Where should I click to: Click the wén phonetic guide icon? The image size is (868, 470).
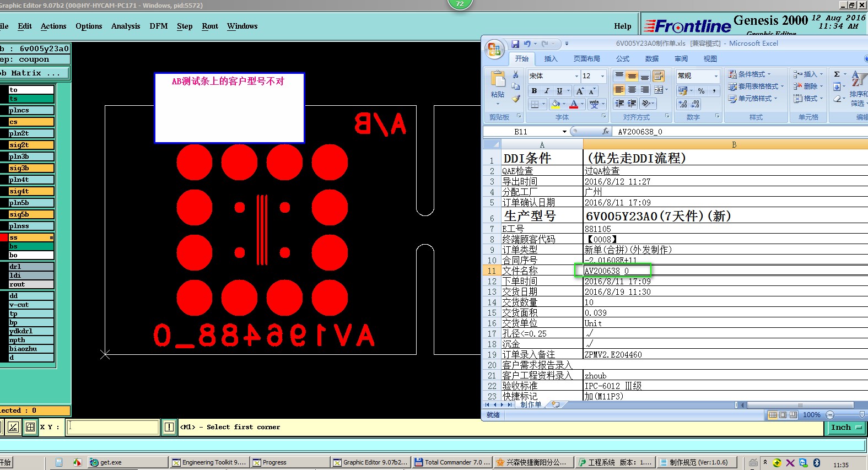tap(594, 104)
